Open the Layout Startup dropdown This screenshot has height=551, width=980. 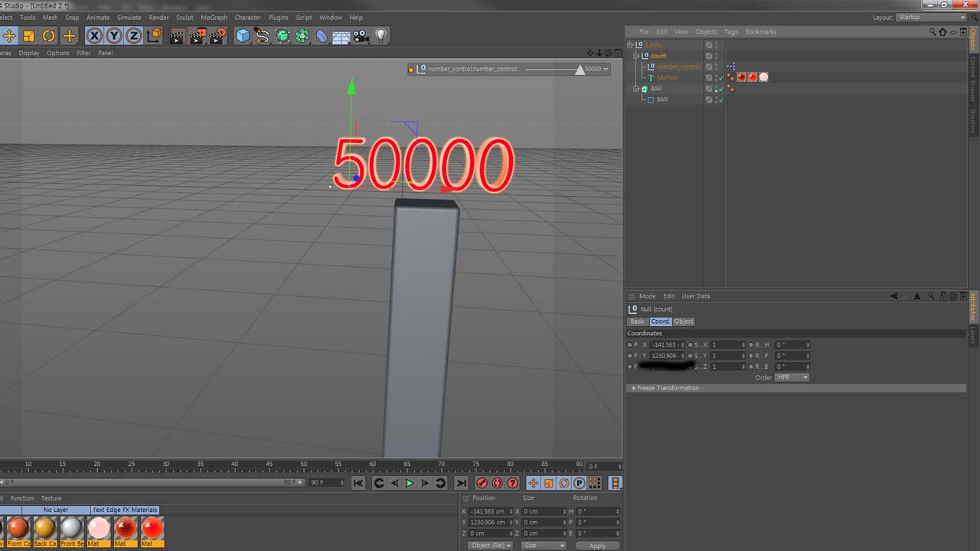click(x=932, y=17)
